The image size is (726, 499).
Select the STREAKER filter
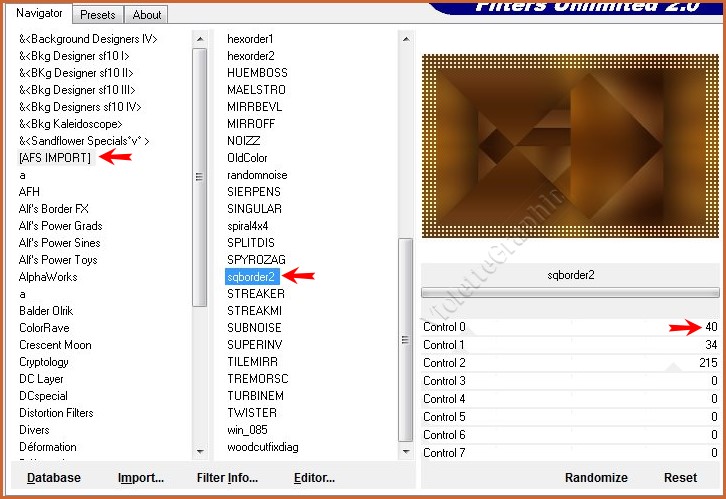[256, 294]
